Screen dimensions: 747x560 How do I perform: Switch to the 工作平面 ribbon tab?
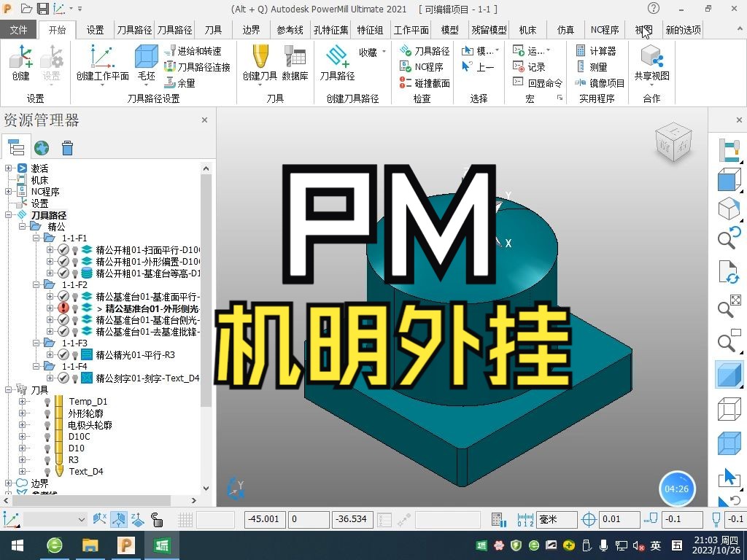tap(411, 30)
